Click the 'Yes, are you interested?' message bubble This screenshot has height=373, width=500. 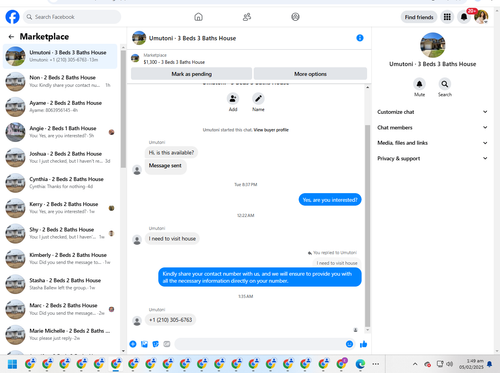[330, 200]
